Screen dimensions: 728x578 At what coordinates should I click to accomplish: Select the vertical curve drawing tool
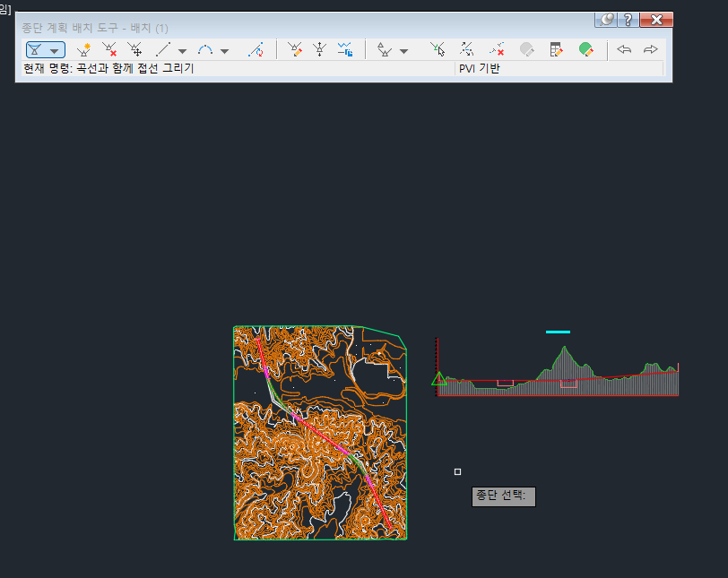[x=205, y=50]
